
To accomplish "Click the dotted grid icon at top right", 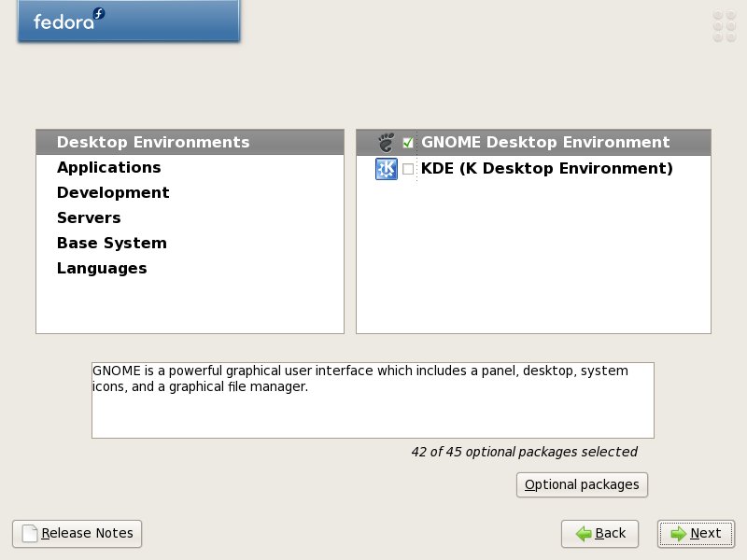I will (725, 26).
